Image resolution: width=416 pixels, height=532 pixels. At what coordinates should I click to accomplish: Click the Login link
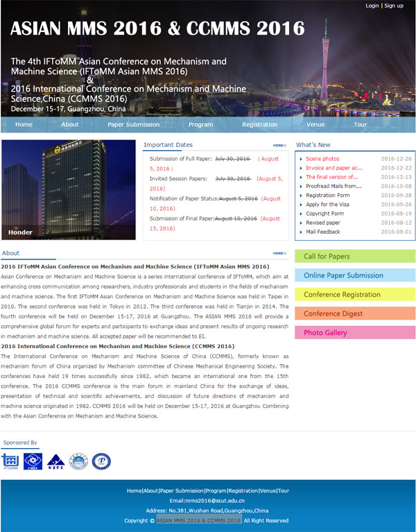(x=372, y=6)
